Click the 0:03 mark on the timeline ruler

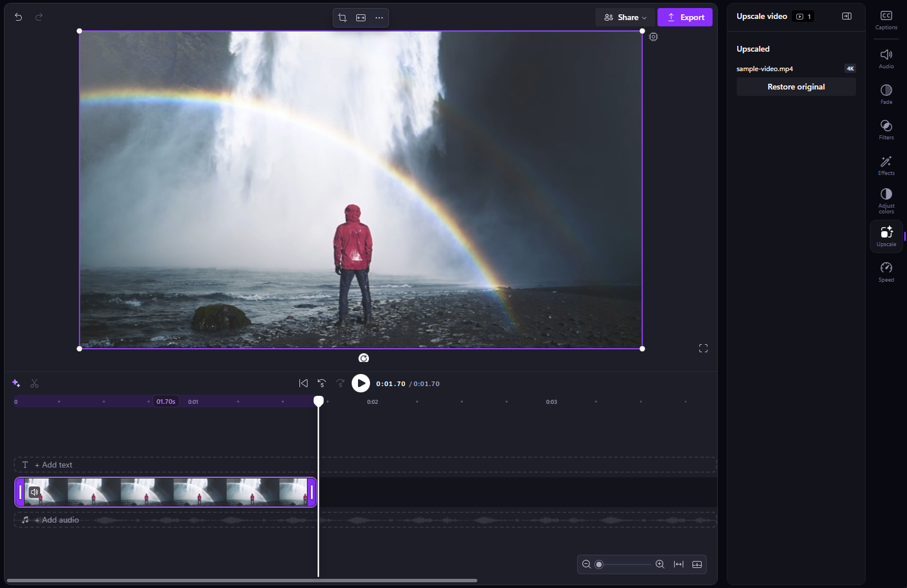[x=551, y=402]
